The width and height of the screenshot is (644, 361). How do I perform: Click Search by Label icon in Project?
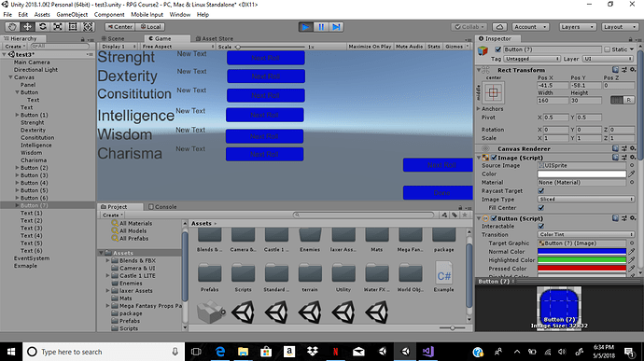[x=455, y=215]
